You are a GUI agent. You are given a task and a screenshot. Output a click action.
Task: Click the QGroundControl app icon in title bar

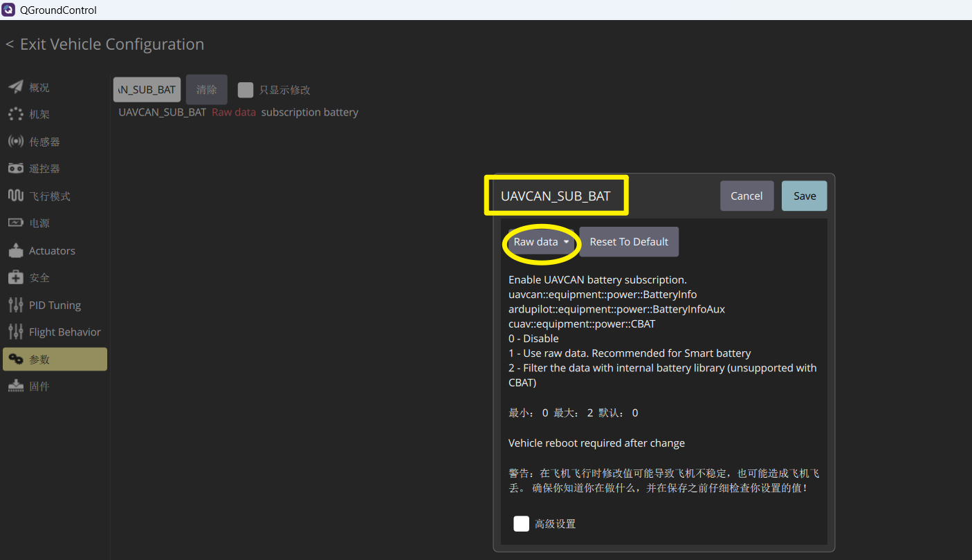(x=9, y=10)
